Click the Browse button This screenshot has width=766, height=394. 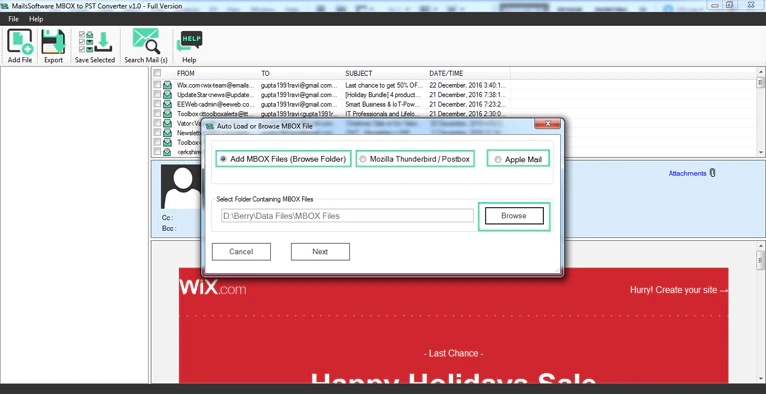(x=514, y=216)
